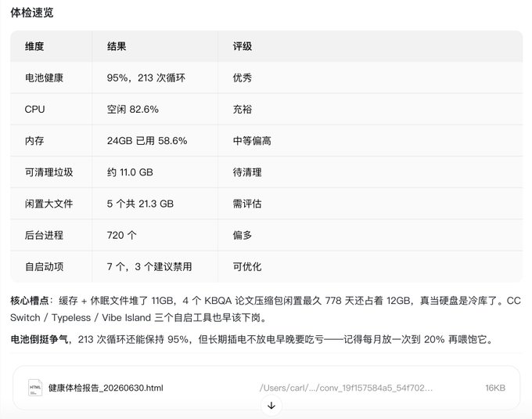Click the 16KB file size label
Viewport: 532px width, 419px height.
tap(495, 388)
